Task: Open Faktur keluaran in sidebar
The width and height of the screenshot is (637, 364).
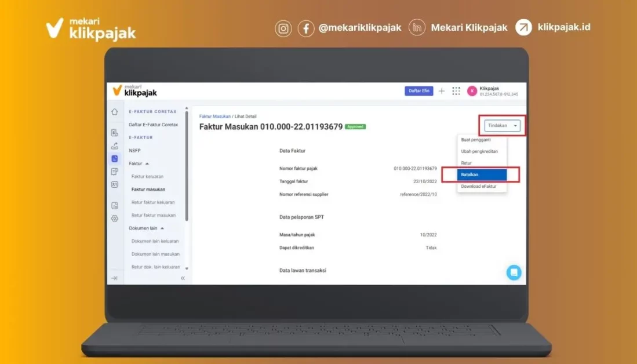Action: [147, 176]
